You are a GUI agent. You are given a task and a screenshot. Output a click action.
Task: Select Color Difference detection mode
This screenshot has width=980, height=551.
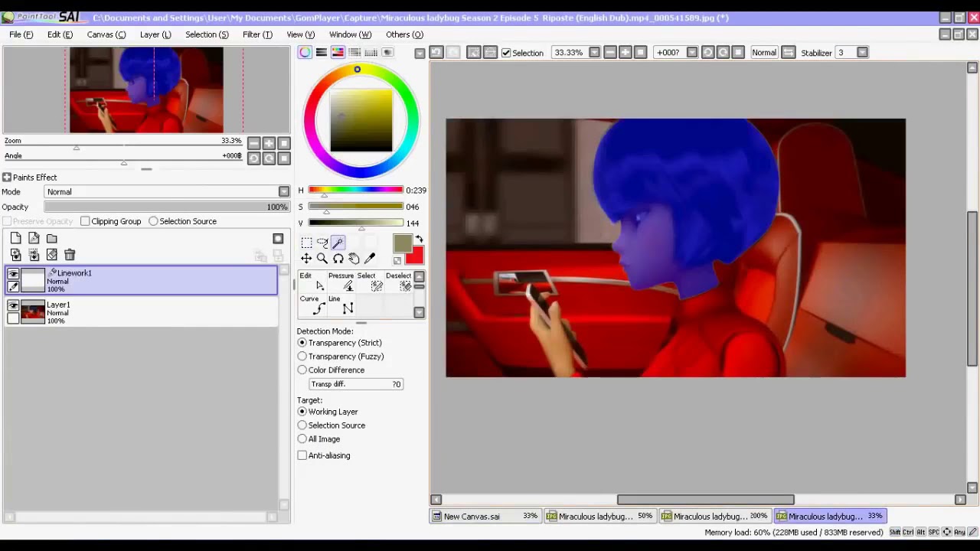(302, 370)
